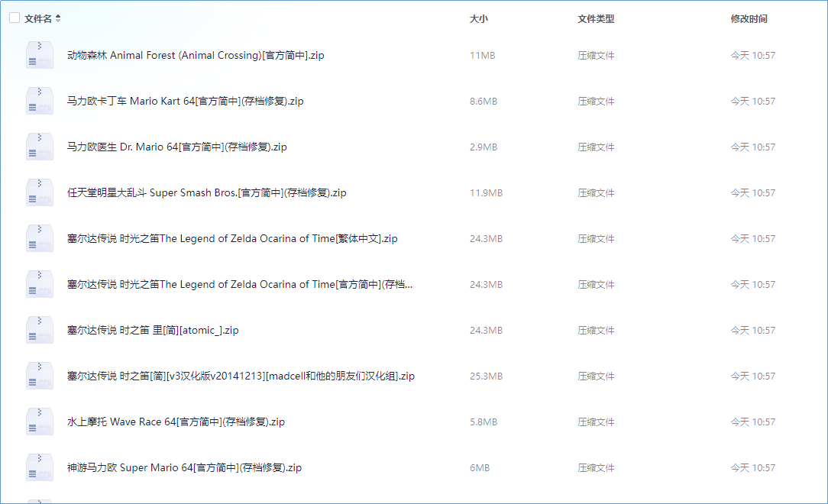This screenshot has width=828, height=504.
Task: Click zip icon for 任天堂明星大乱斗 Super Smash Bros.
Action: (x=40, y=192)
